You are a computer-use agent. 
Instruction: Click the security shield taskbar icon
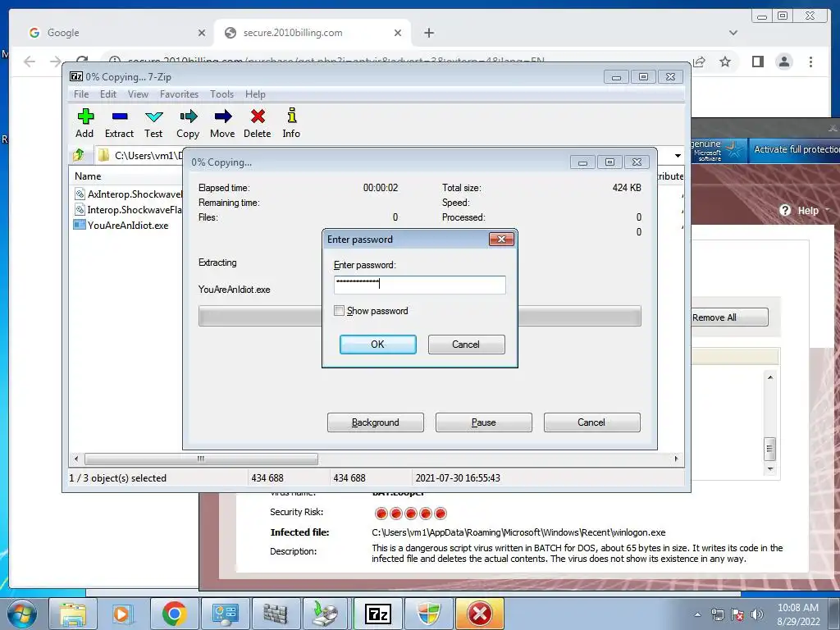tap(428, 614)
